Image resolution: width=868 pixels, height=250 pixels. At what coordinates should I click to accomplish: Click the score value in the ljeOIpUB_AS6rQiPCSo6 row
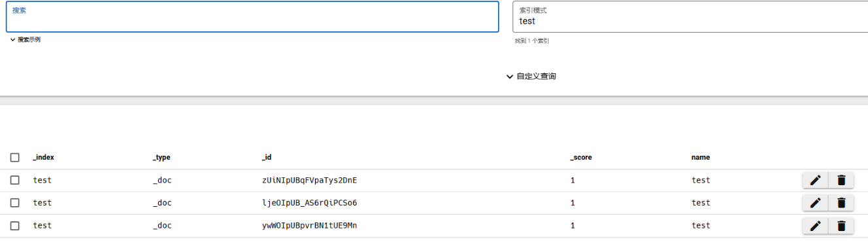pos(573,203)
